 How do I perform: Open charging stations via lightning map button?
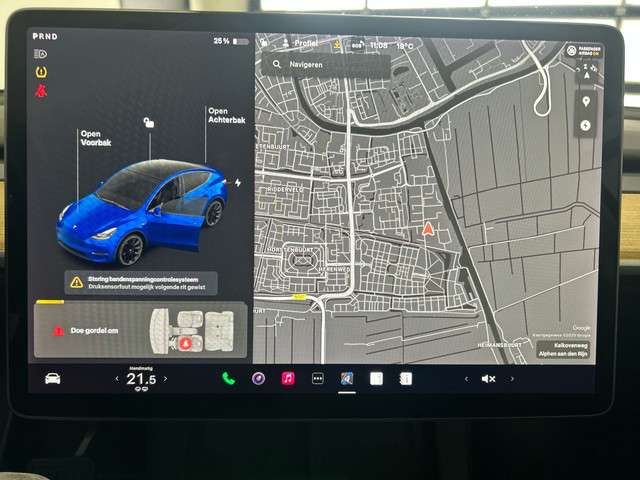pos(586,125)
